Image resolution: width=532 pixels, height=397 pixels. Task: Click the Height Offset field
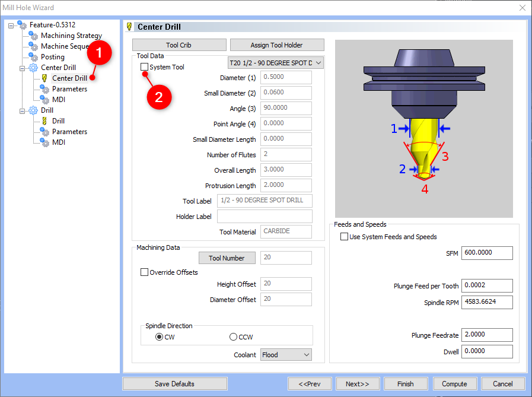(286, 284)
